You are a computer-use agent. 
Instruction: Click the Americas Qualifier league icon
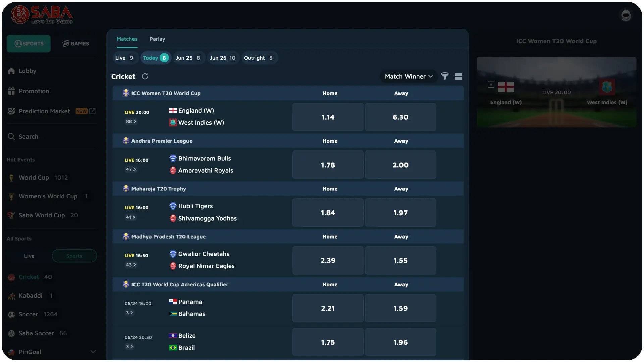pos(126,284)
